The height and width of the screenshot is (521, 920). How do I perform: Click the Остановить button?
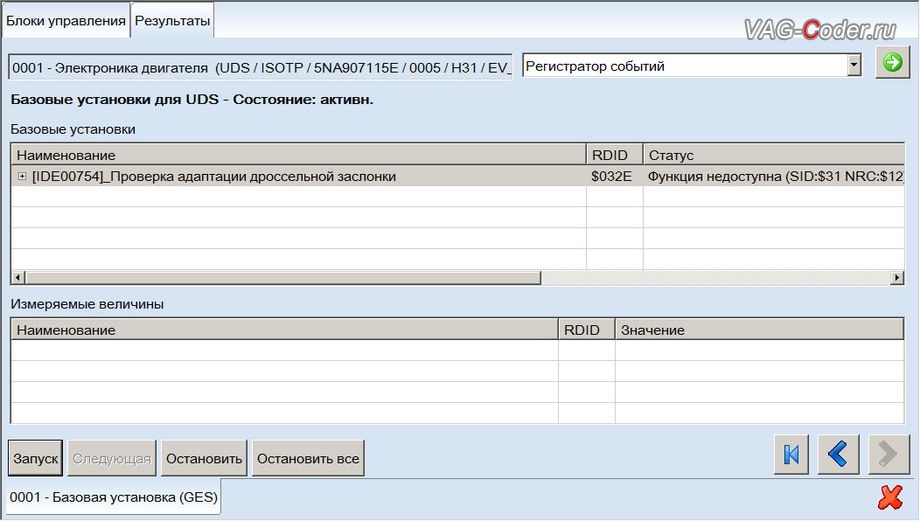tap(204, 458)
